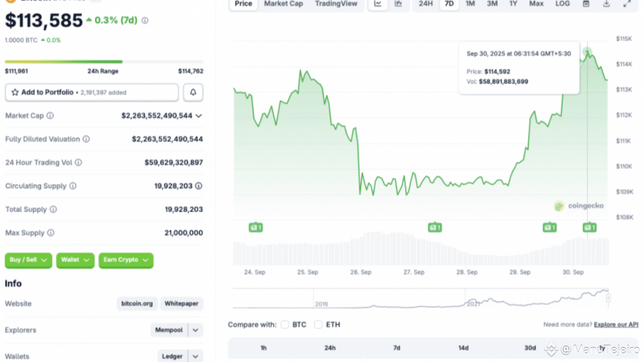Switch to line chart view icon
This screenshot has height=362, width=644.
pos(378,4)
